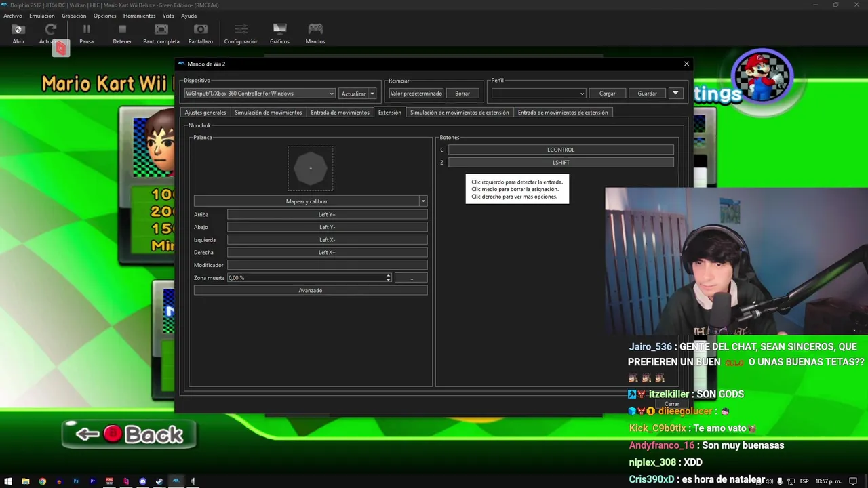
Task: Open Steam from the taskbar
Action: 159,481
